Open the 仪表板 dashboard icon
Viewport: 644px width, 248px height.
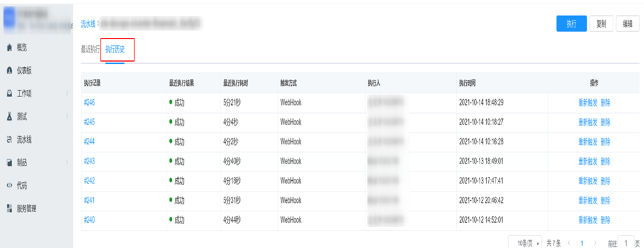pos(9,71)
